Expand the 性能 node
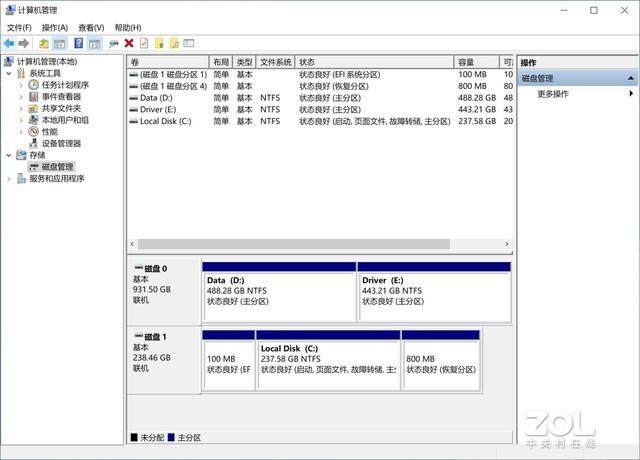 pyautogui.click(x=21, y=132)
